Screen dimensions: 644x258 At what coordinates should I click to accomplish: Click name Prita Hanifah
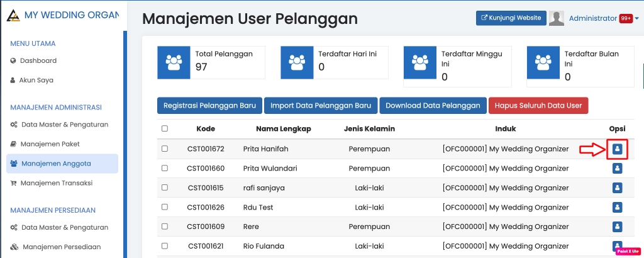(x=266, y=149)
